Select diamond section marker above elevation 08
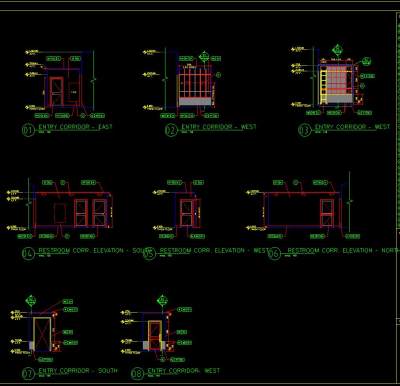This screenshot has height=386, width=400. point(162,301)
